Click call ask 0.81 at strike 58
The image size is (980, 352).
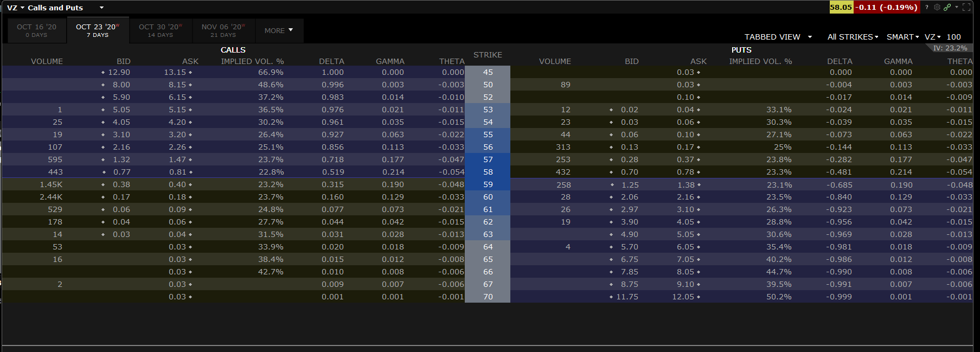(x=177, y=172)
